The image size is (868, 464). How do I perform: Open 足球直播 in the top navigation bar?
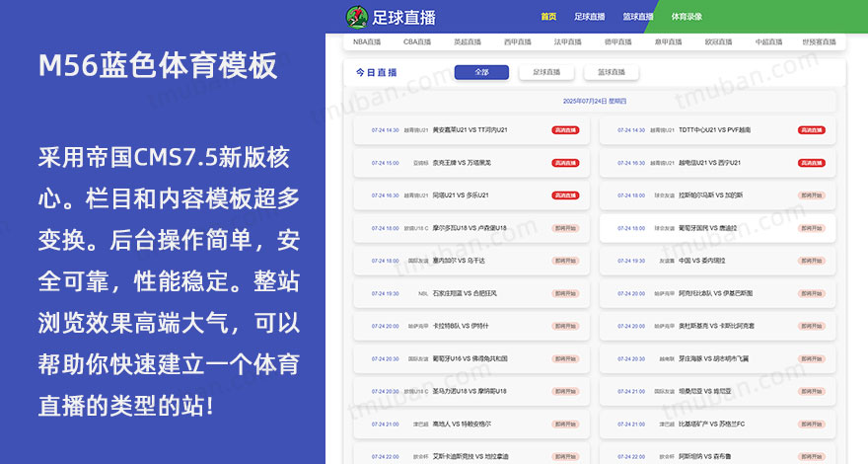tap(589, 17)
